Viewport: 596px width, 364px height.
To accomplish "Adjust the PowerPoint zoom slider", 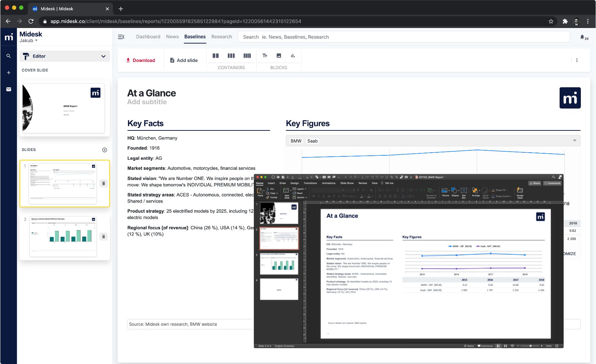I will (530, 346).
